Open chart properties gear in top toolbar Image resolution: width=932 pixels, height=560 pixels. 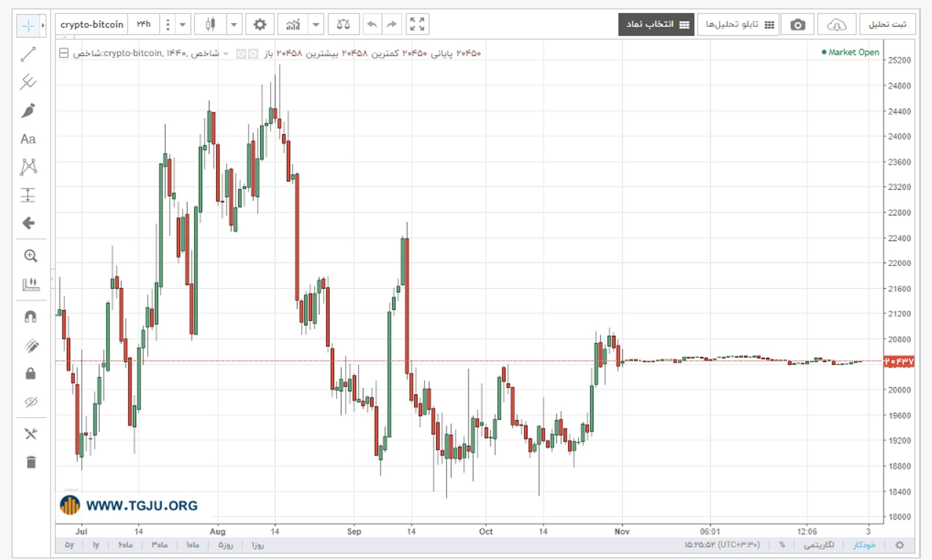[x=260, y=25]
